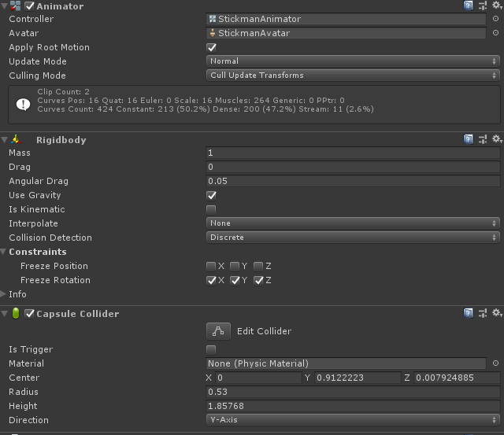Enable Freeze Position Z checkbox
504x435 pixels.
coord(258,266)
